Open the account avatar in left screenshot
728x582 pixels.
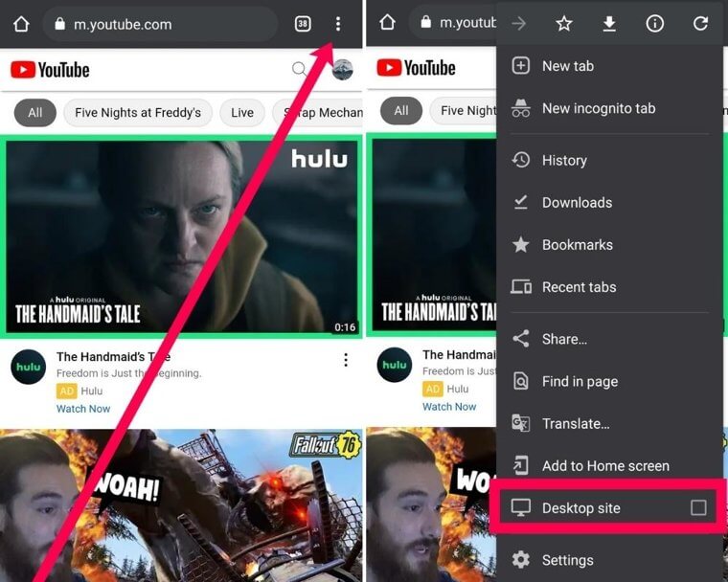click(343, 70)
